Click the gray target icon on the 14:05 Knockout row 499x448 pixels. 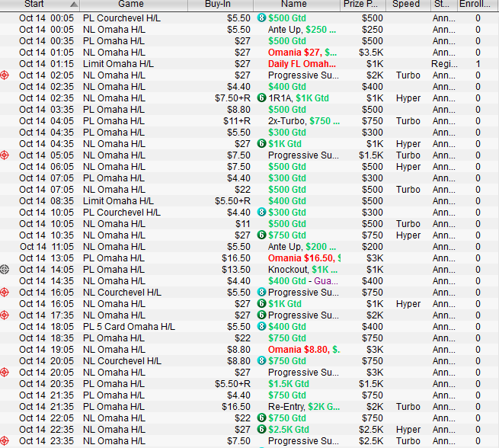(5, 270)
